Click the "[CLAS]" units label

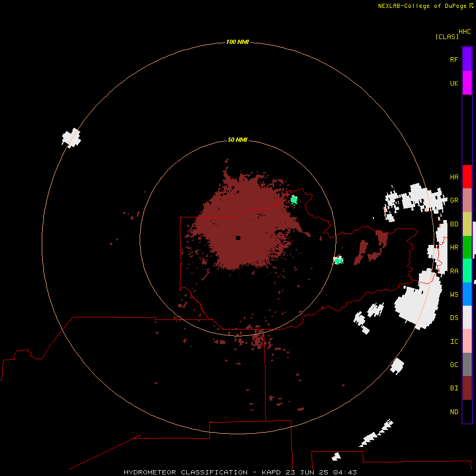[x=447, y=36]
